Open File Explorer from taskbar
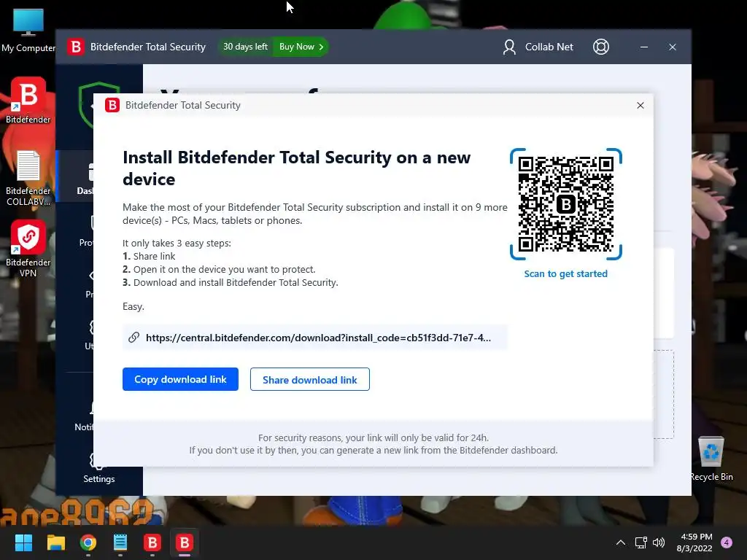 click(55, 542)
